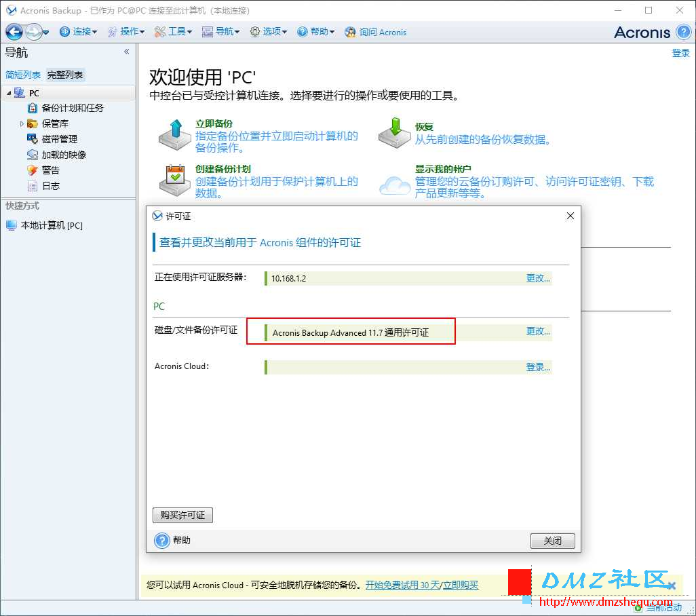This screenshot has width=696, height=616.
Task: Open Ask Acronis (询问 Acronis) in toolbar
Action: pyautogui.click(x=376, y=32)
